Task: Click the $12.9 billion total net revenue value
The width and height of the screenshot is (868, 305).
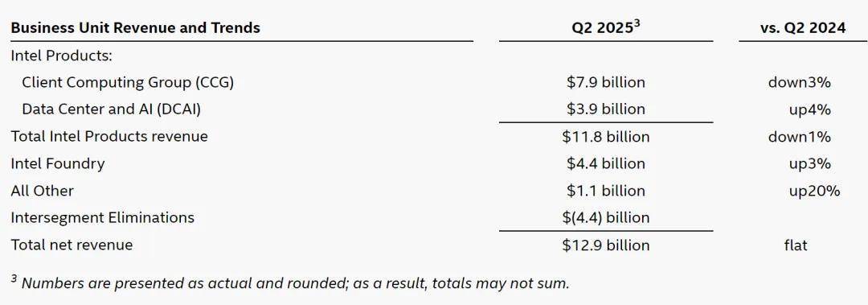Action: click(606, 245)
